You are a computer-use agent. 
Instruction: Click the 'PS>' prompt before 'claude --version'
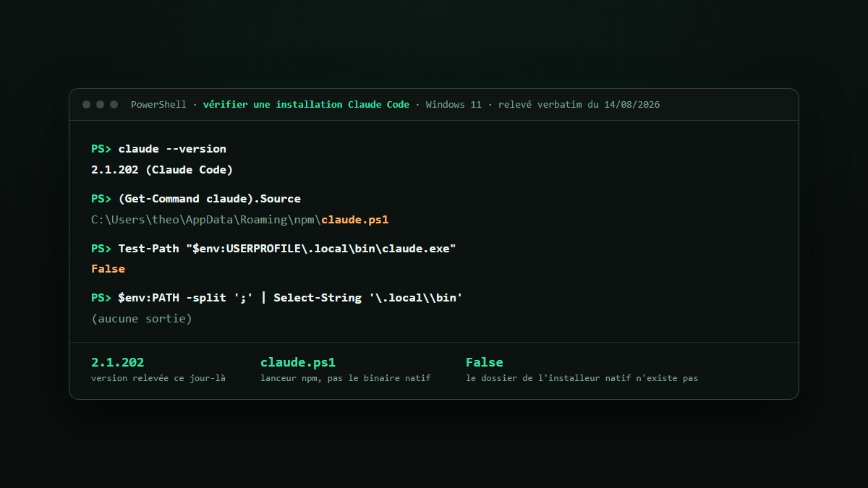pos(101,149)
